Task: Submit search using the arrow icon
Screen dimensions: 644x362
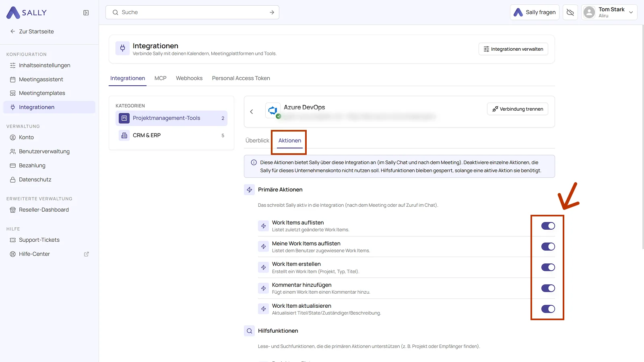Action: [x=272, y=12]
